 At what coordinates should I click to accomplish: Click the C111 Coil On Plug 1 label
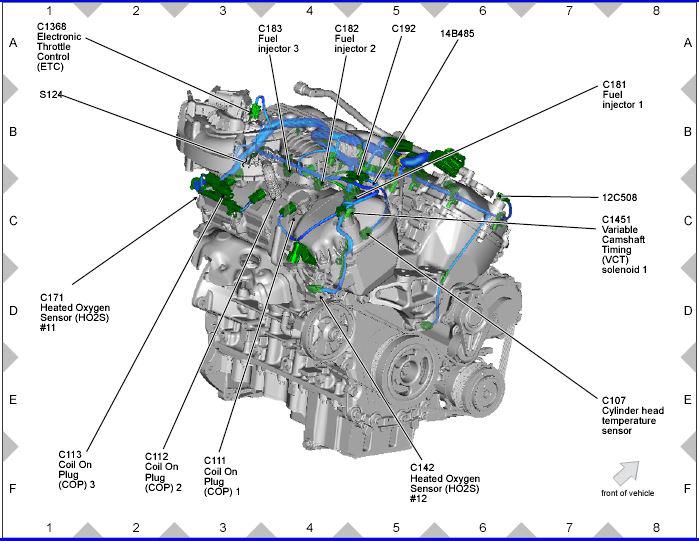221,476
